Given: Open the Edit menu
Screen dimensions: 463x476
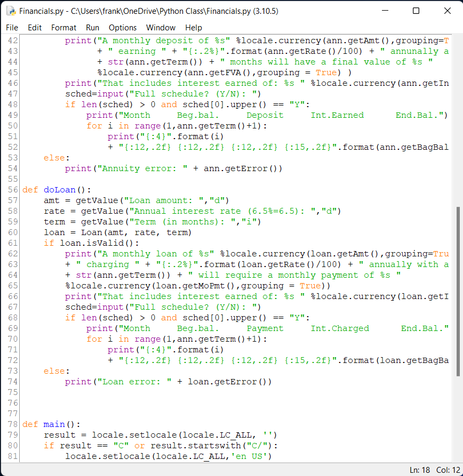Looking at the screenshot, I should (35, 28).
